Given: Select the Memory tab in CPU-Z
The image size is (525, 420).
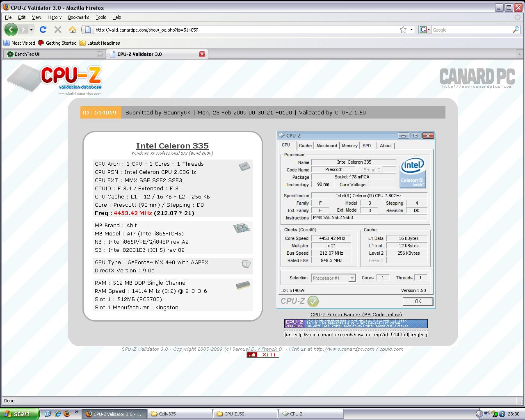Looking at the screenshot, I should tap(349, 146).
